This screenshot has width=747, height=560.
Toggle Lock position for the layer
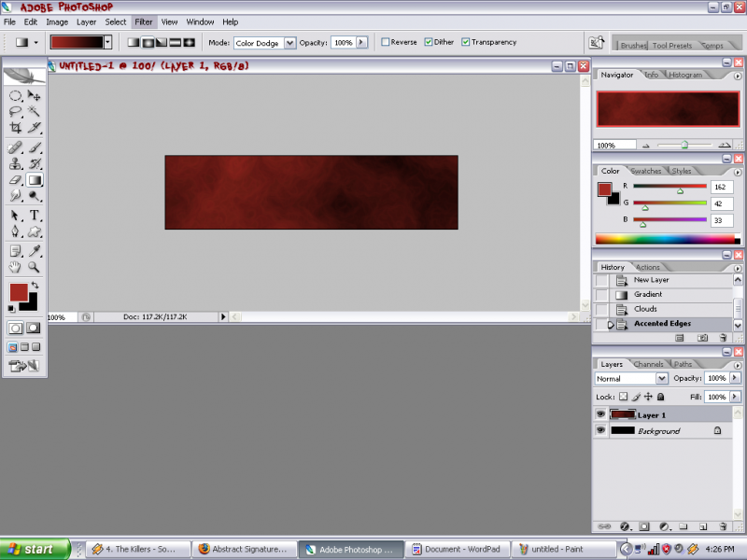648,396
